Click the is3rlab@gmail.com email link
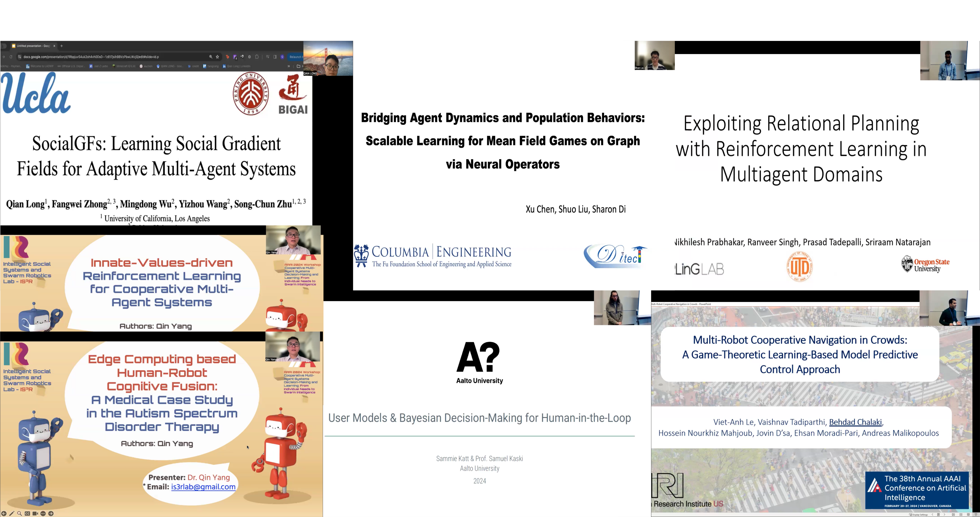This screenshot has width=980, height=517. 203,487
